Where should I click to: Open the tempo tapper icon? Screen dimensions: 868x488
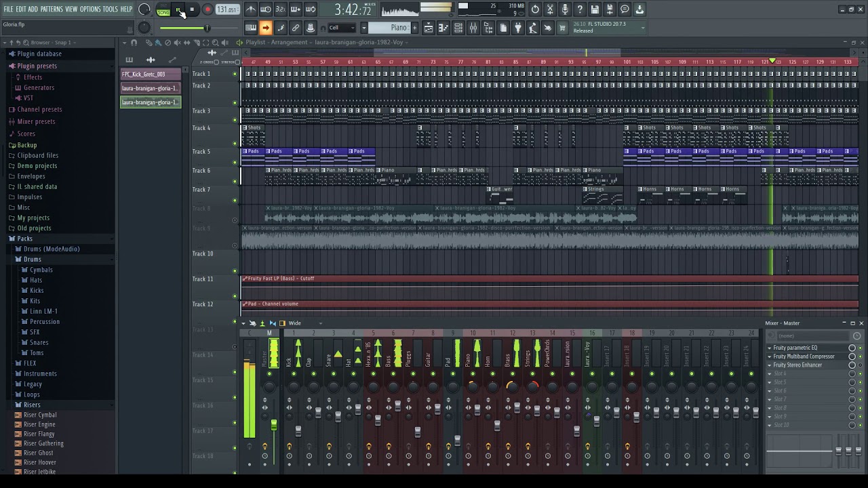[532, 28]
